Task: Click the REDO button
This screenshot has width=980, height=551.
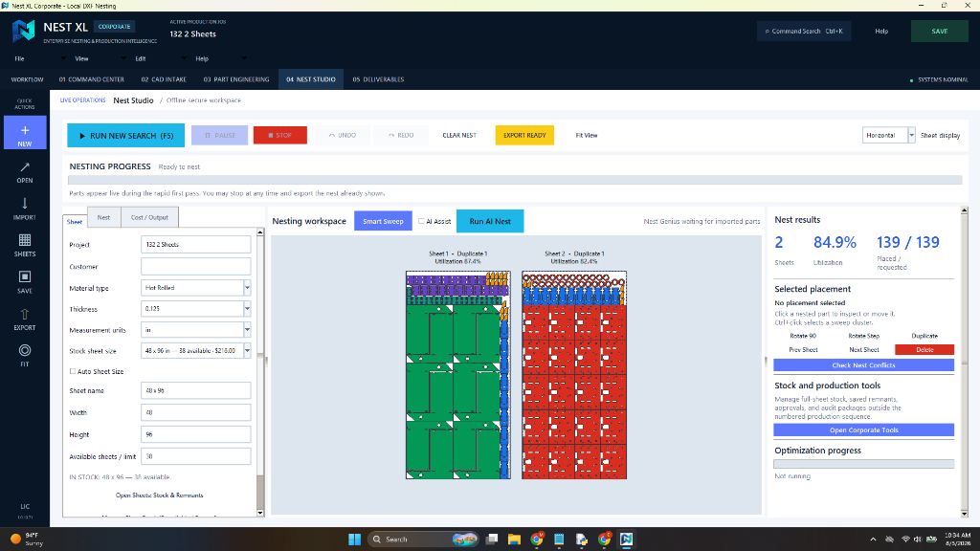Action: 401,135
